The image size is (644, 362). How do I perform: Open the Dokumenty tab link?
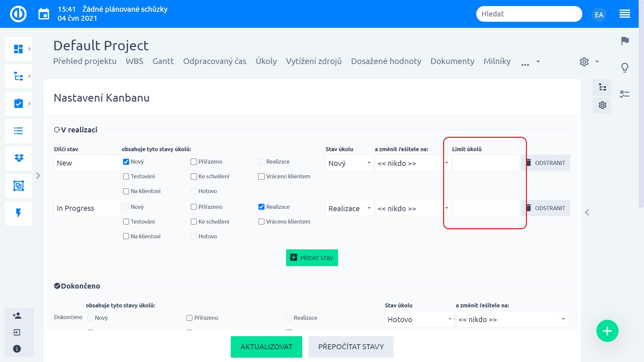(452, 61)
